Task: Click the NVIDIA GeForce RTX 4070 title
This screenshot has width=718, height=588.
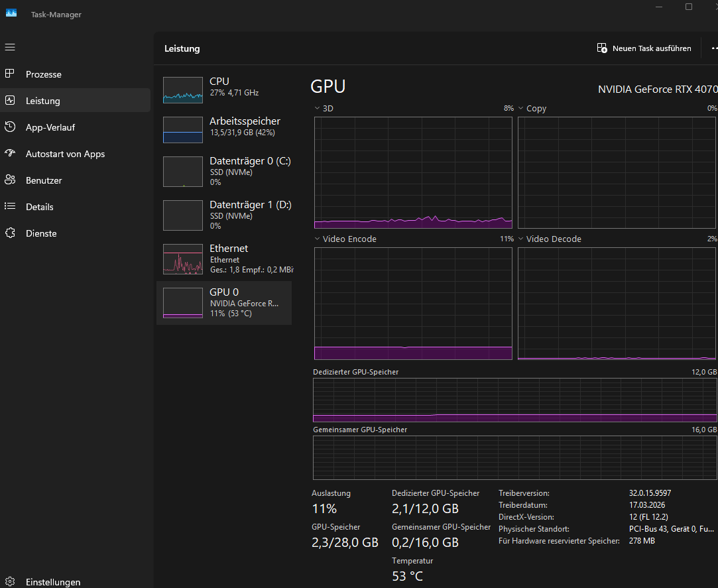Action: point(658,89)
